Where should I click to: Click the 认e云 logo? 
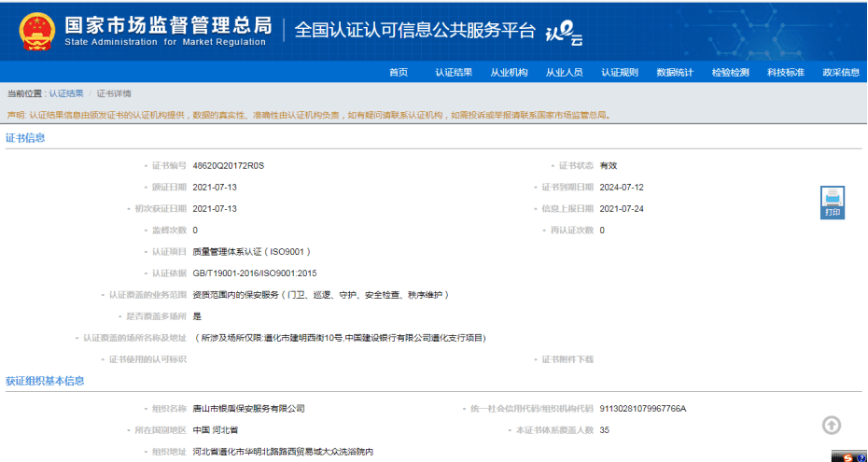(x=565, y=35)
